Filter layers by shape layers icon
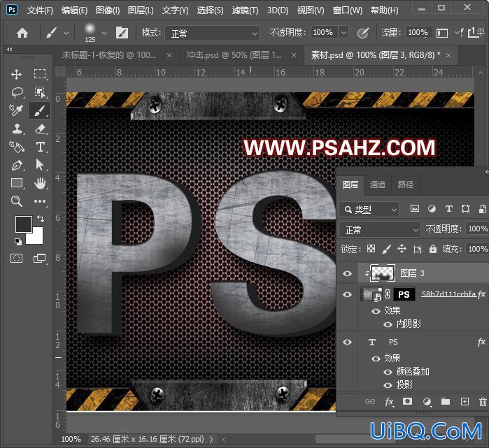 click(466, 209)
